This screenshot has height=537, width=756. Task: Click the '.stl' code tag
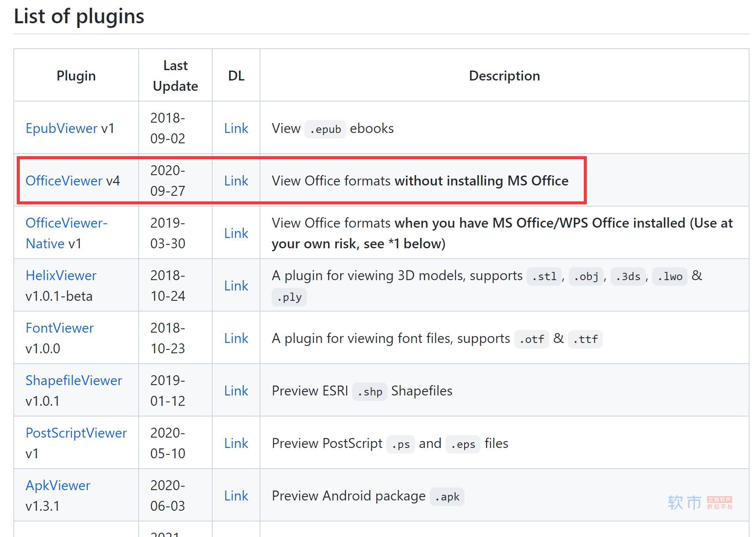(x=544, y=276)
